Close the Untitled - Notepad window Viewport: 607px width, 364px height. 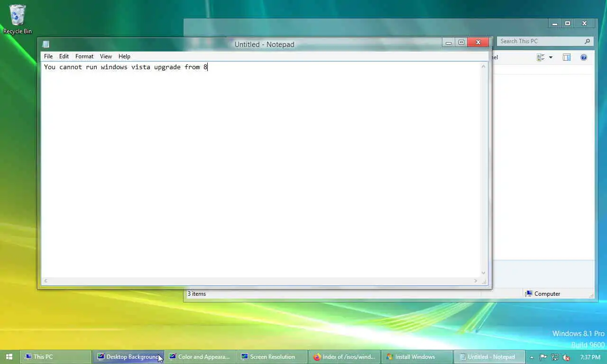pos(478,43)
